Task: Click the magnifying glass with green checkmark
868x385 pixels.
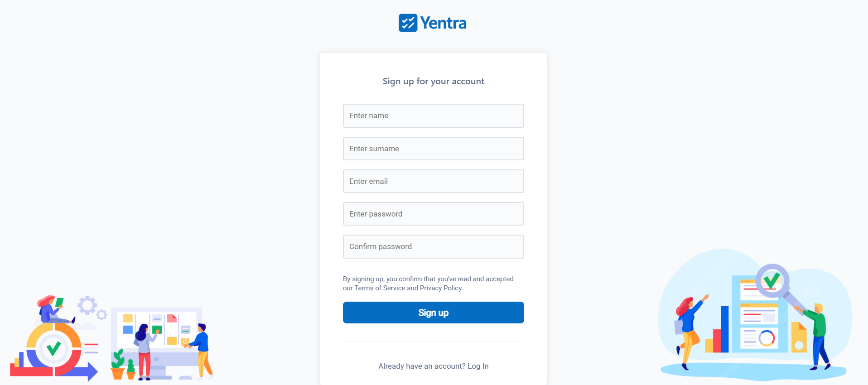Action: click(x=772, y=280)
